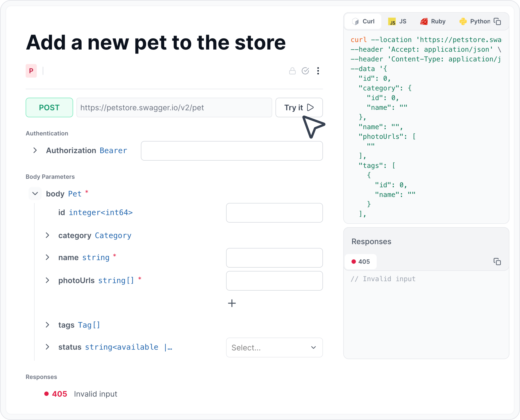Click the Try it button
Image resolution: width=520 pixels, height=420 pixels.
point(299,108)
